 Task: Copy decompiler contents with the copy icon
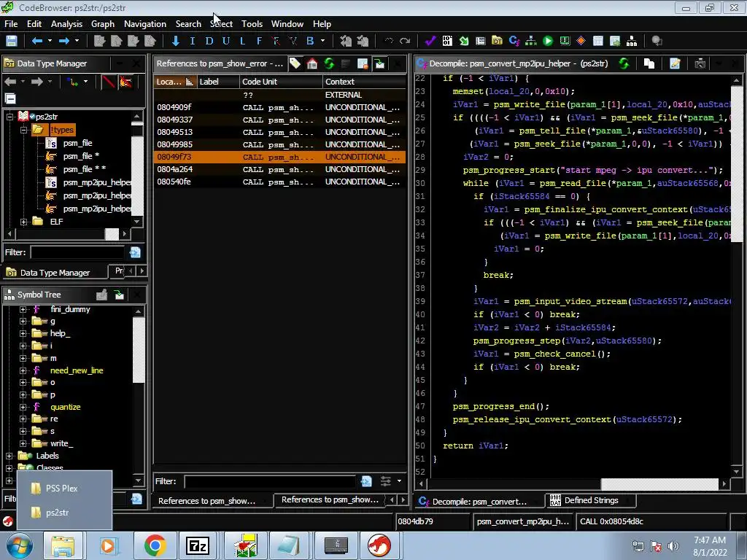(x=649, y=63)
